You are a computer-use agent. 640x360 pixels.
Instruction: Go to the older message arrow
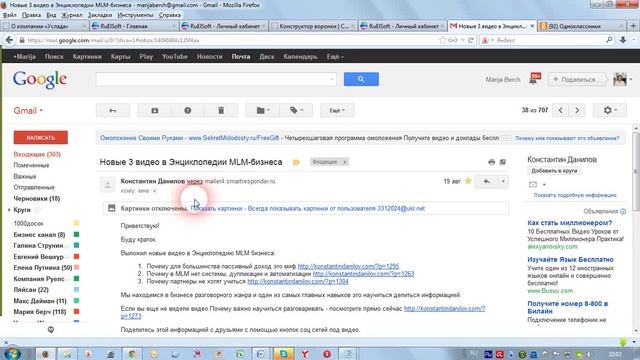[x=577, y=110]
